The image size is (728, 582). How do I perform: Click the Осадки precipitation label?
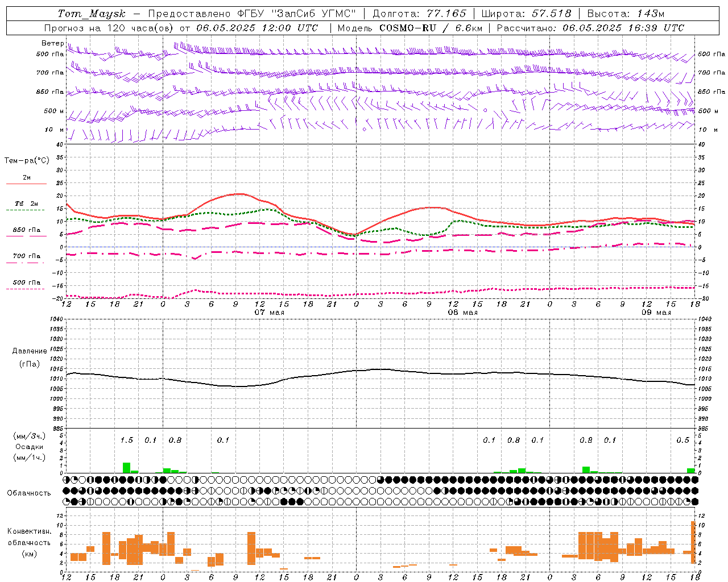coord(29,447)
